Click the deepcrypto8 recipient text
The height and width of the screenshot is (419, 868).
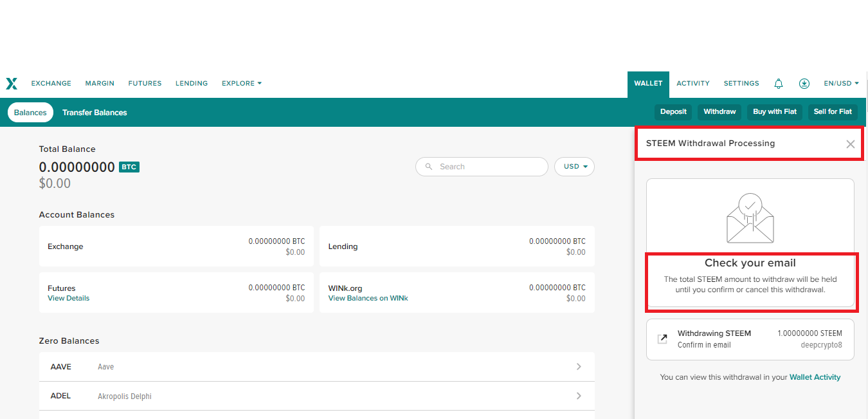(x=823, y=345)
